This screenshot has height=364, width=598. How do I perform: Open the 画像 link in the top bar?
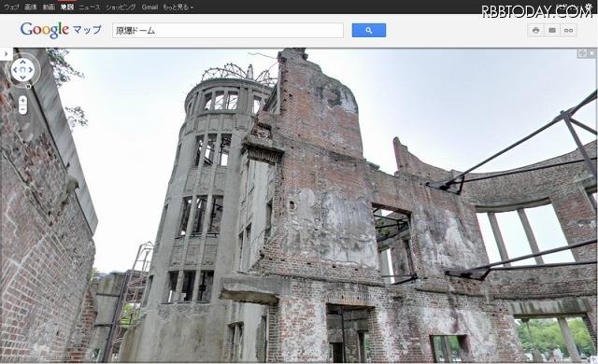31,7
